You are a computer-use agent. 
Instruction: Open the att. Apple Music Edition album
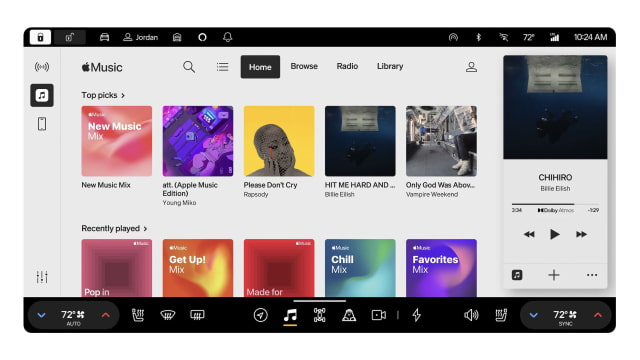(x=198, y=141)
